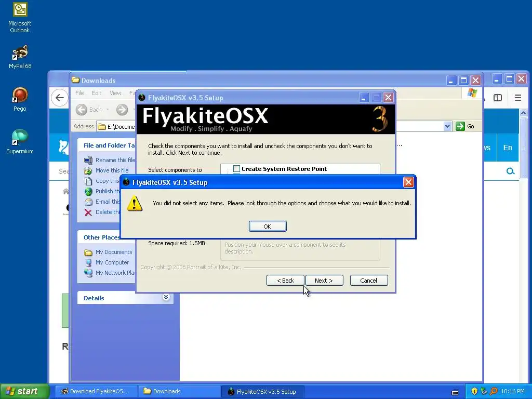Screen dimensions: 532x399
Task: Open Supermium desktop shortcut
Action: coord(20,142)
